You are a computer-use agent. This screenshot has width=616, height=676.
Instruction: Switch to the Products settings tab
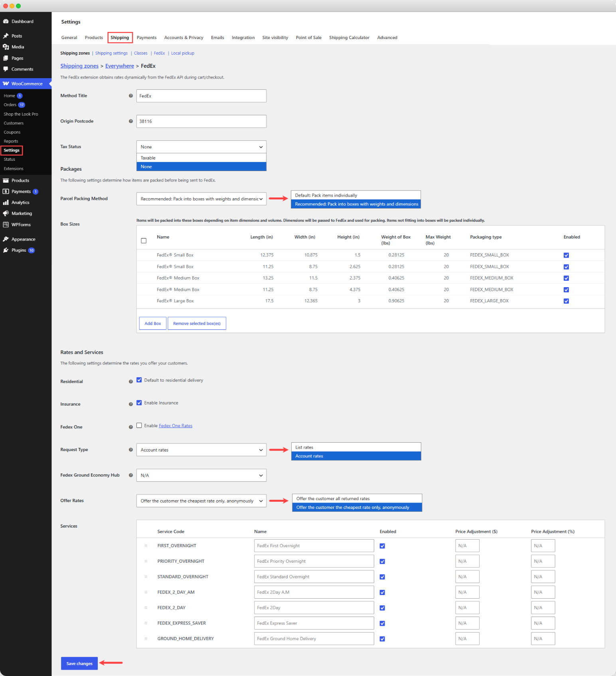pos(94,37)
